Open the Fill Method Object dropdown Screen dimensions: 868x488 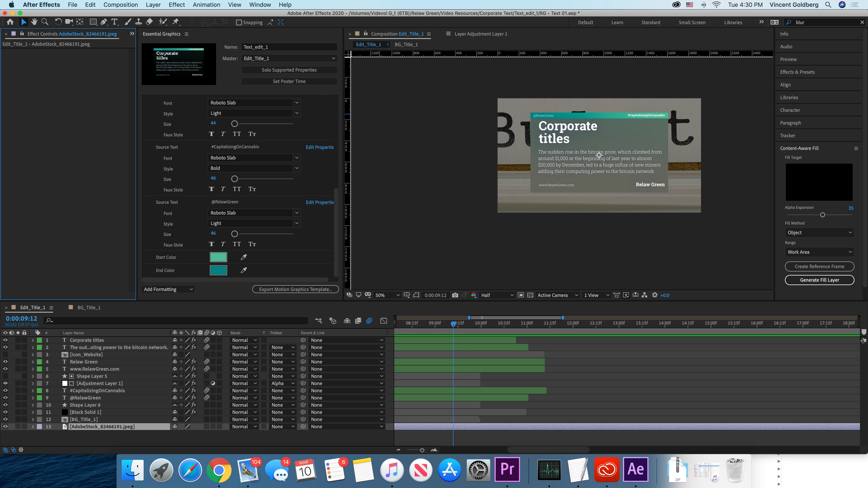pos(819,233)
